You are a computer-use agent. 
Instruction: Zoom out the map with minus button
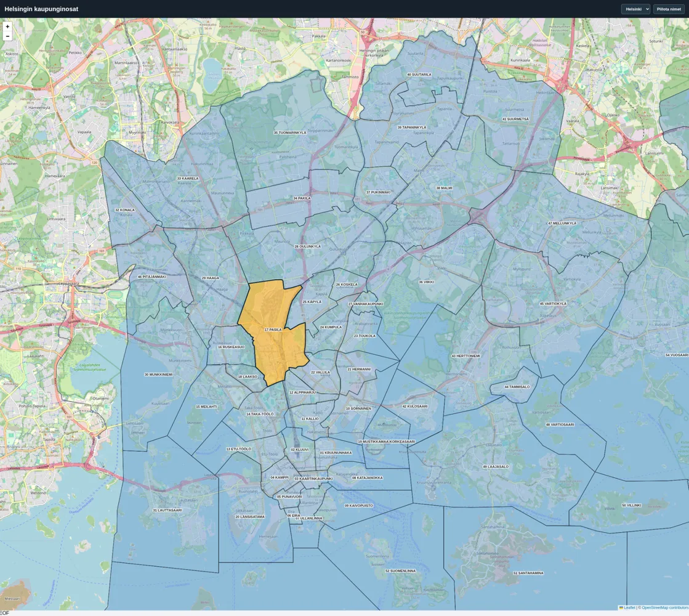click(x=7, y=36)
